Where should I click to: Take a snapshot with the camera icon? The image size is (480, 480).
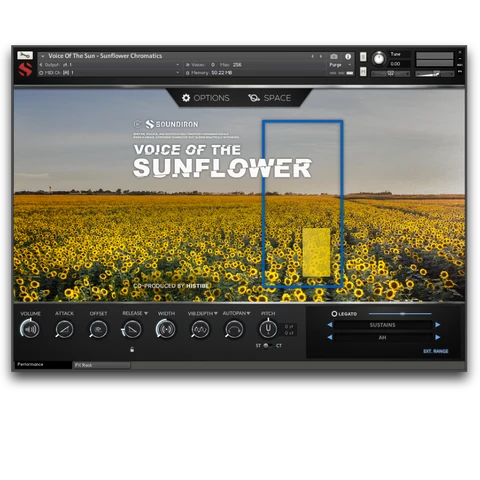tap(334, 57)
